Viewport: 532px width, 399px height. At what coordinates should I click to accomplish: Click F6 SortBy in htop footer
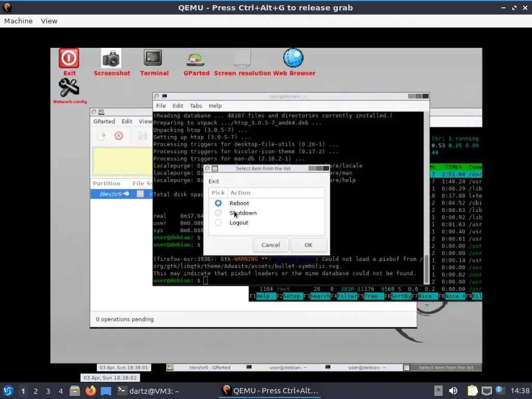397,296
